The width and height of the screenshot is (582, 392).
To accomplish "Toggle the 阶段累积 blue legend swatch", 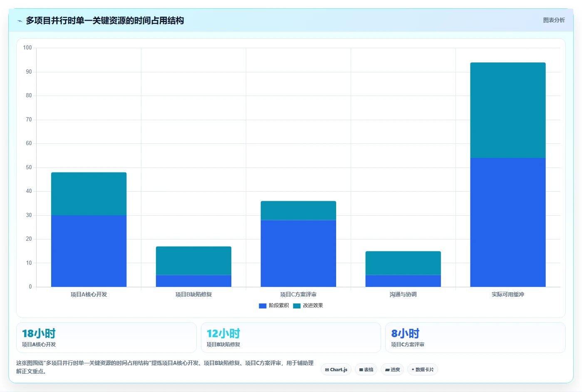I will click(x=263, y=306).
